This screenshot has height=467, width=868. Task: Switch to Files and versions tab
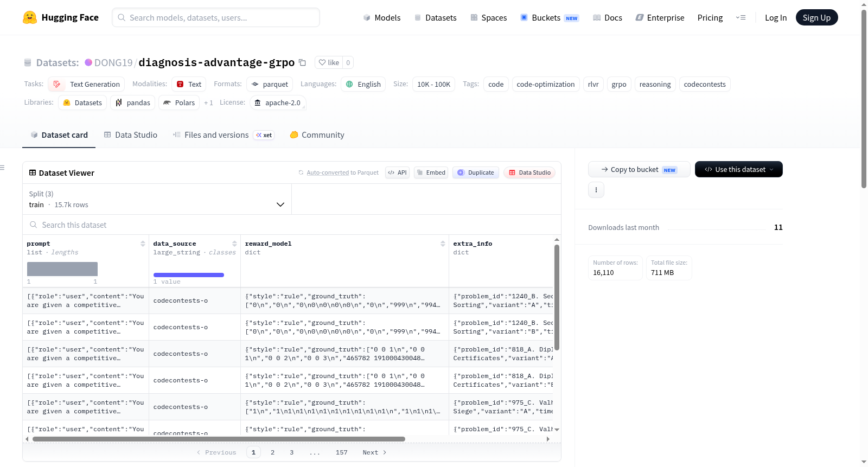pos(224,135)
